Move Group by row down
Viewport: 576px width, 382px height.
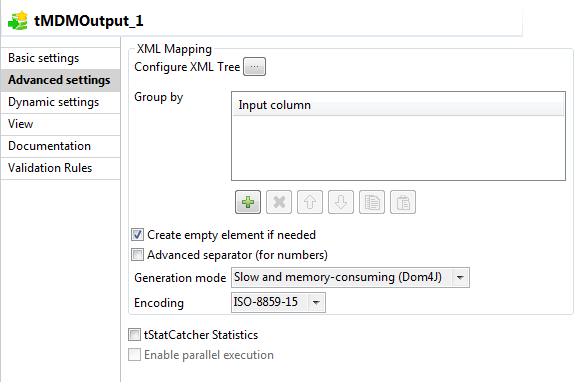coord(341,202)
